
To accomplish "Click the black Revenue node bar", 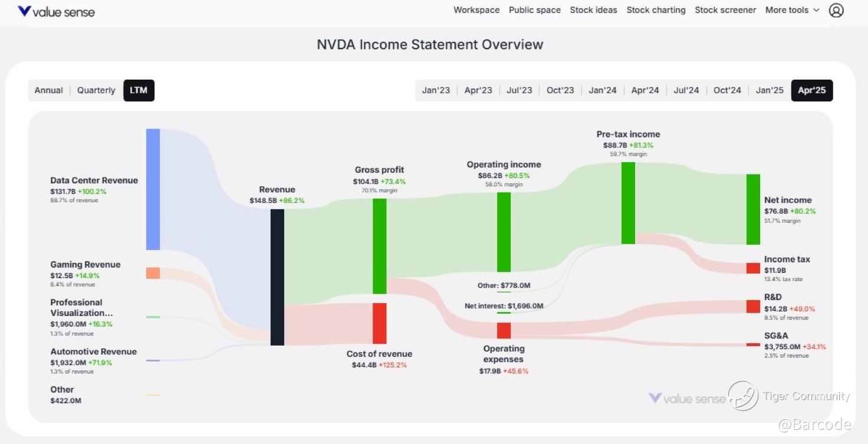I will point(277,277).
